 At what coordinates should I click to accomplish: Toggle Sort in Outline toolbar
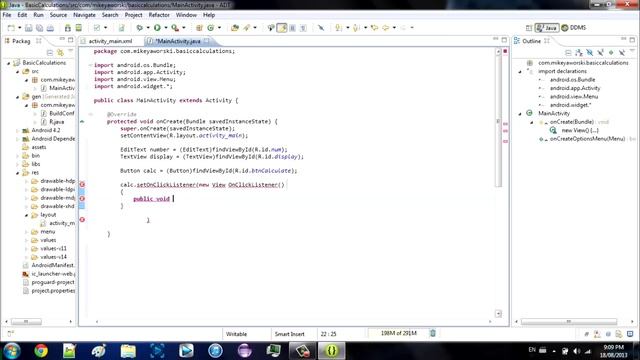tap(579, 53)
